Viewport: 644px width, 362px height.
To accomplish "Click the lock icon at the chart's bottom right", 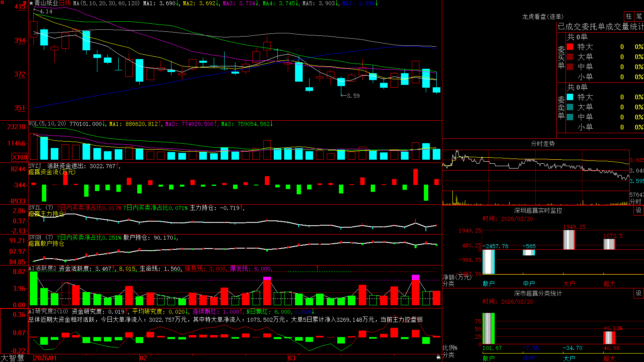I will point(438,357).
